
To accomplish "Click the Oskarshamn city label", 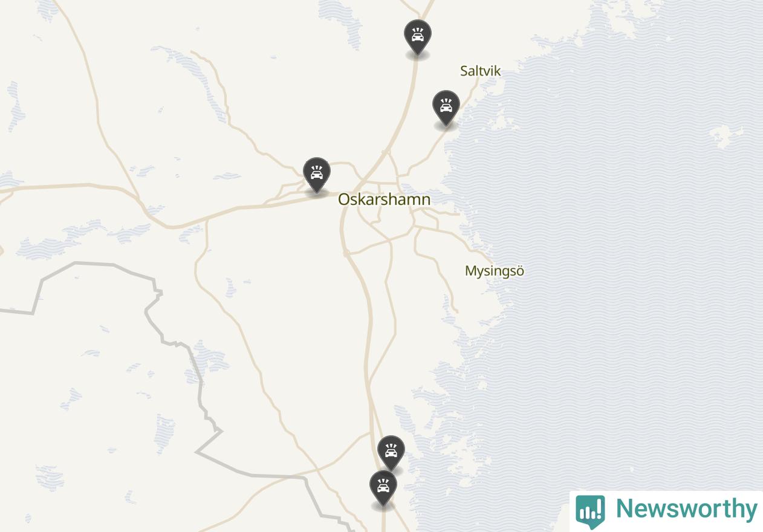I will click(x=384, y=199).
